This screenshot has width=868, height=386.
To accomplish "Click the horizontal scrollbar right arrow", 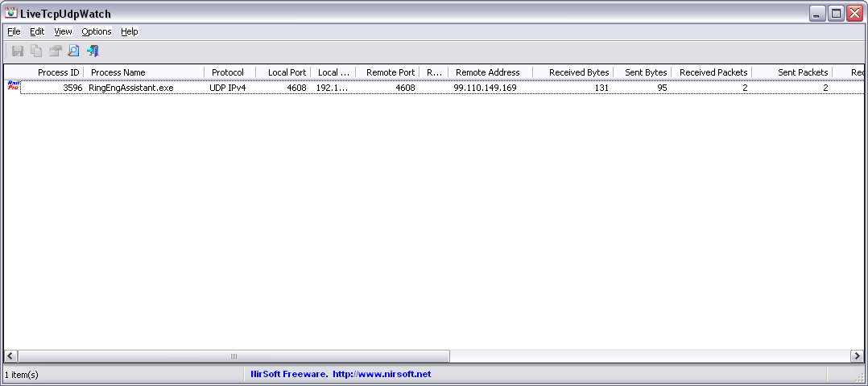I will pos(857,355).
